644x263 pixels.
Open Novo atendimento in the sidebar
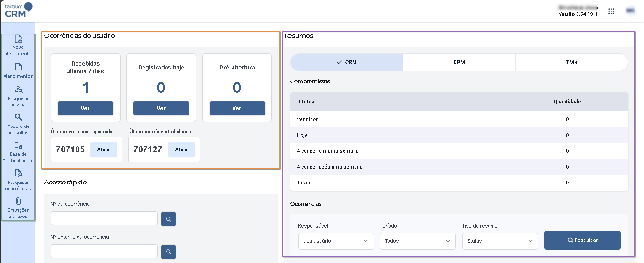pos(18,45)
